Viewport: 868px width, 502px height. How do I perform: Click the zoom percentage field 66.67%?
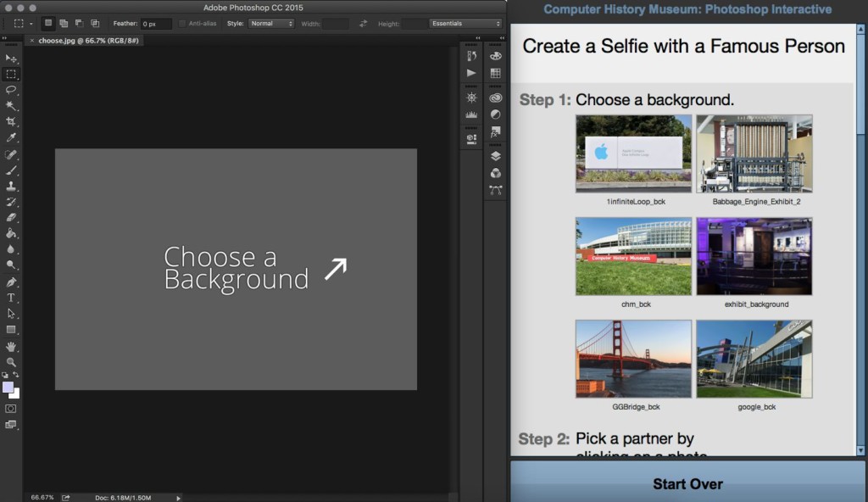pos(42,498)
